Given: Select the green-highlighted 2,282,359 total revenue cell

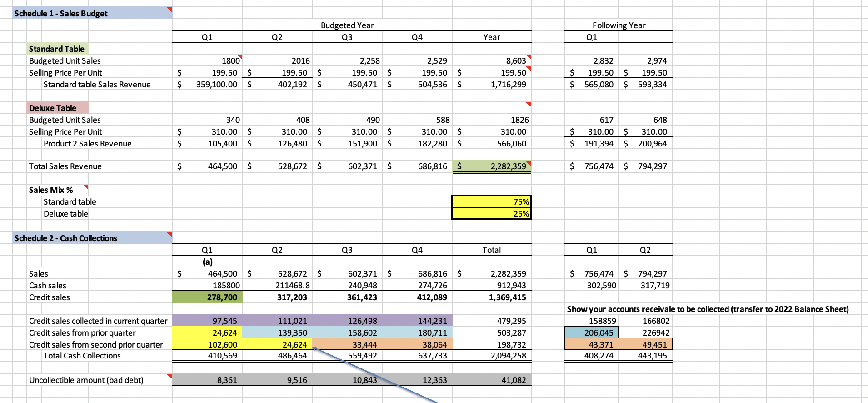Looking at the screenshot, I should (x=492, y=166).
